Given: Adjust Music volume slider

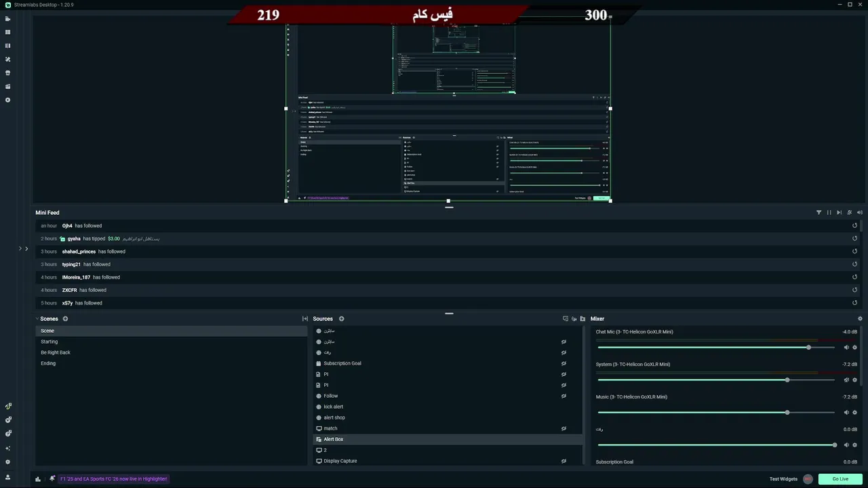Looking at the screenshot, I should click(x=716, y=413).
